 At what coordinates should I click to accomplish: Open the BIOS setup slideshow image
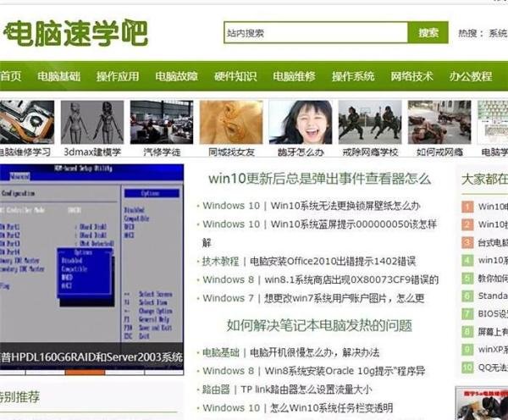coord(91,253)
